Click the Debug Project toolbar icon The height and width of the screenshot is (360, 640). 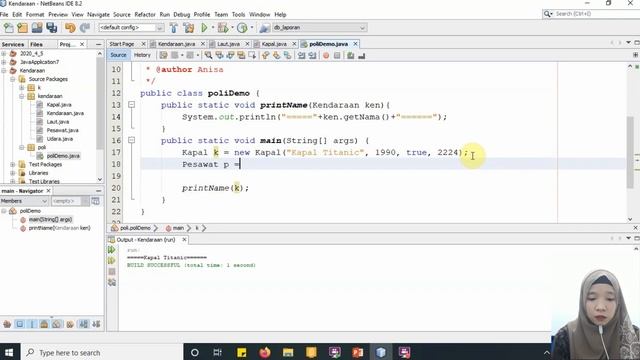[223, 28]
